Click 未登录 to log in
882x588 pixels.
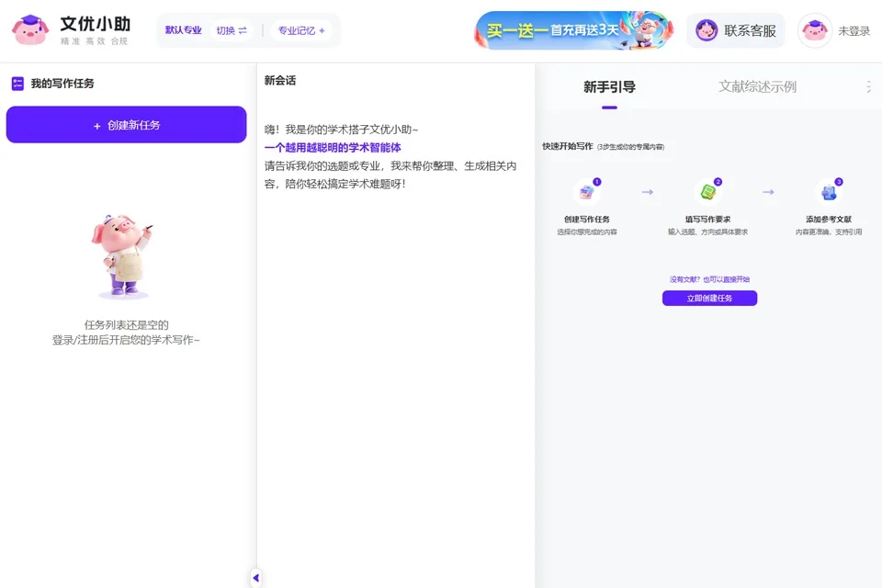point(854,31)
